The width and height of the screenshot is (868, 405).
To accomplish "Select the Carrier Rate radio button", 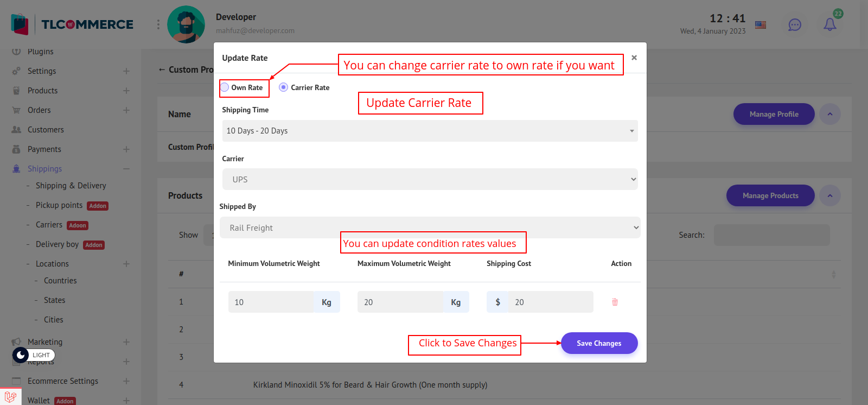I will 283,87.
